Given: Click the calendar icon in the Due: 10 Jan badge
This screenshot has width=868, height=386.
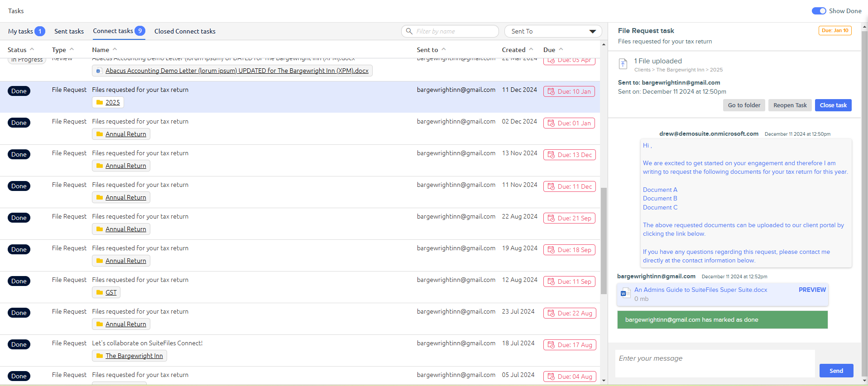Looking at the screenshot, I should (x=551, y=91).
